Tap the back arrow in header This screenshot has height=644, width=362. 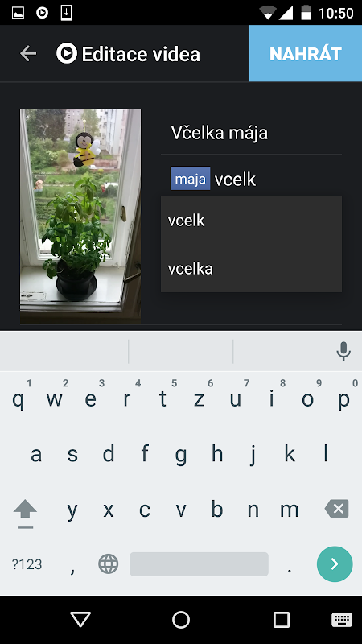(x=28, y=53)
